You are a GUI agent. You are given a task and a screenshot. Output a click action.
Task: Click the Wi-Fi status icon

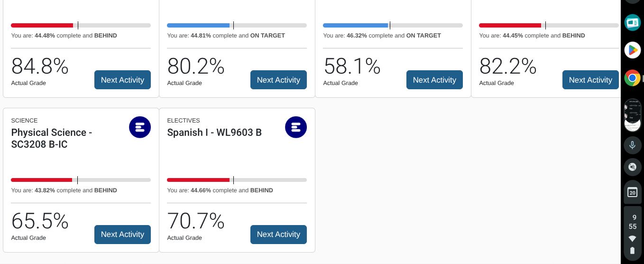pyautogui.click(x=632, y=239)
